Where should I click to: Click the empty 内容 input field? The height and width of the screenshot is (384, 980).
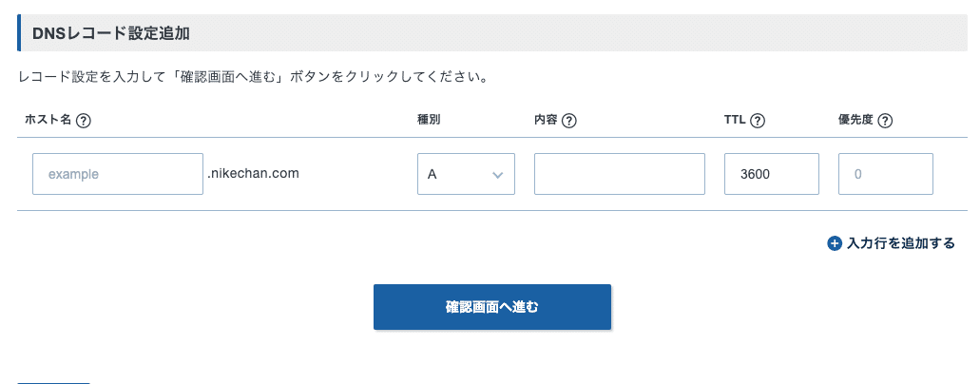[x=619, y=175]
